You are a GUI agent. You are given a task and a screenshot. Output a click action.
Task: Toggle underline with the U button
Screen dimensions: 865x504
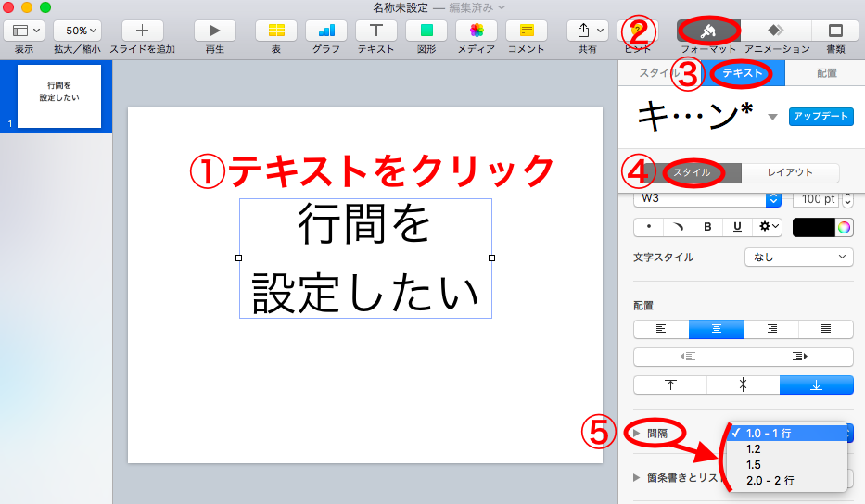pyautogui.click(x=737, y=226)
